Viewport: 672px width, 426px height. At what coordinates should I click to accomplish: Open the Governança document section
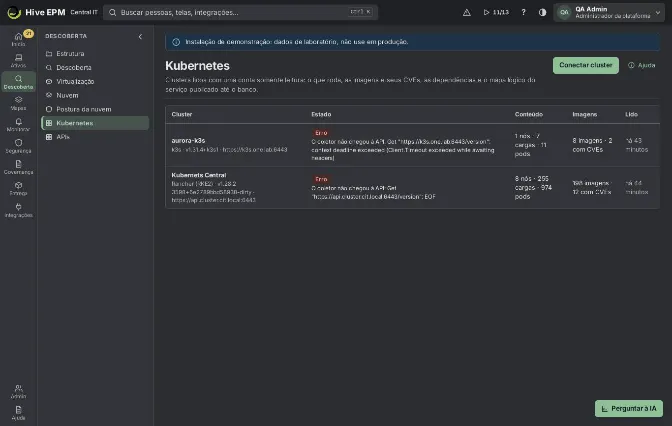(18, 167)
